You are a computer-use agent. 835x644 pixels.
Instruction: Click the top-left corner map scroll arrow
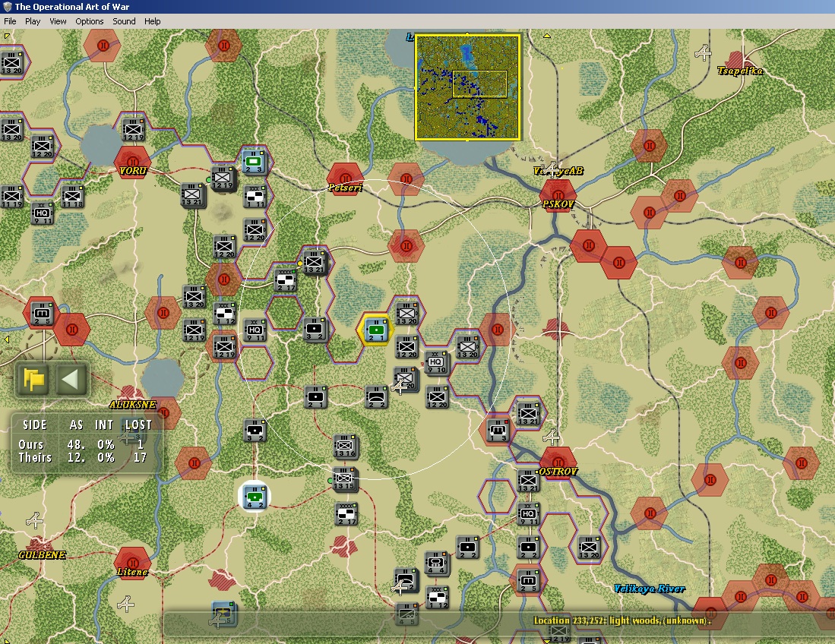tap(6, 36)
